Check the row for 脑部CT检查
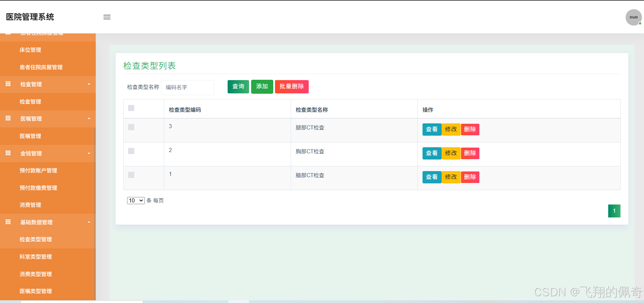The height and width of the screenshot is (303, 644). click(131, 175)
